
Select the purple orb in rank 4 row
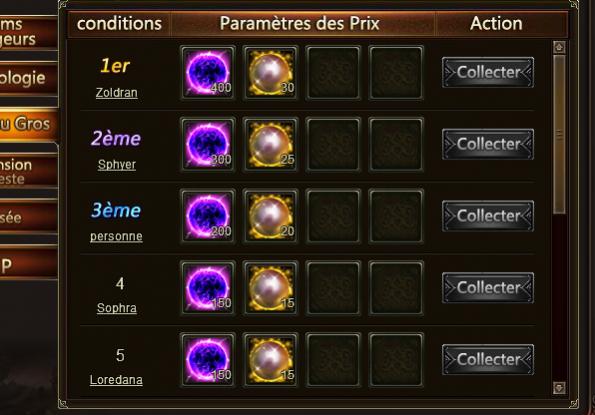[208, 288]
